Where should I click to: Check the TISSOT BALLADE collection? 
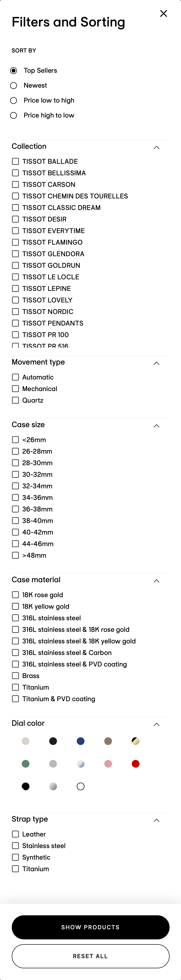[15, 161]
